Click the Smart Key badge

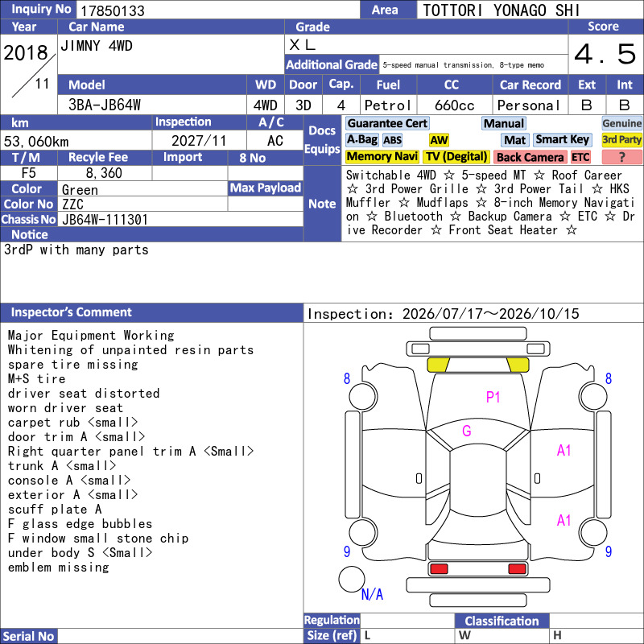click(562, 139)
